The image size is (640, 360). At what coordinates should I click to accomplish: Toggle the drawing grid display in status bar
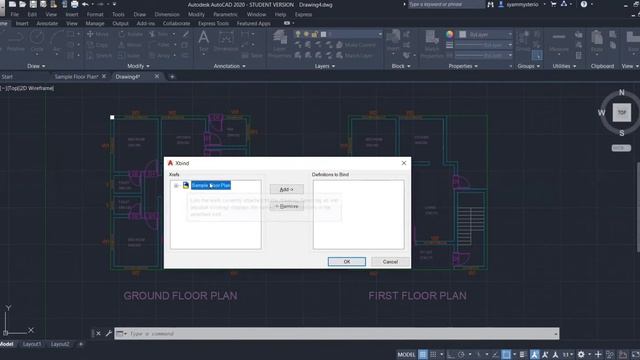(x=423, y=354)
